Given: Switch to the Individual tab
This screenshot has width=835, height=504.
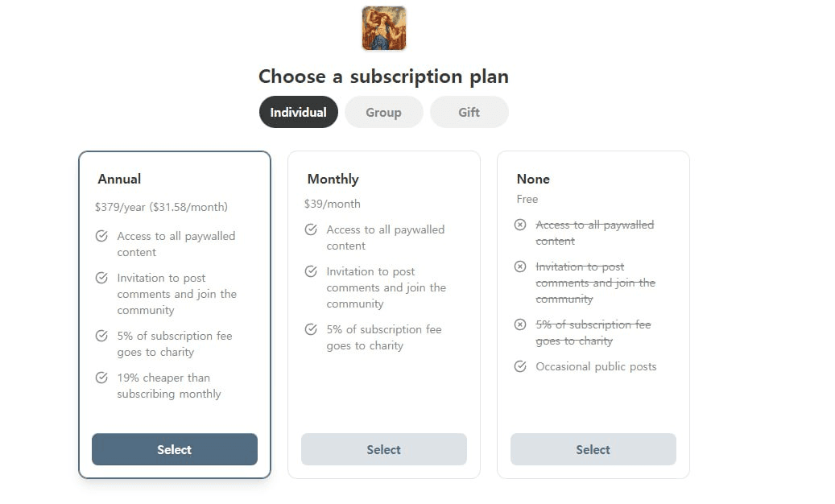Looking at the screenshot, I should [298, 112].
